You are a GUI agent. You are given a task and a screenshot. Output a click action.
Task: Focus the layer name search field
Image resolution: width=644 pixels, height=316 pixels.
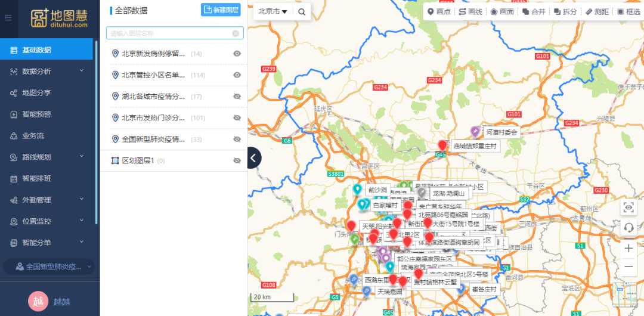click(175, 33)
